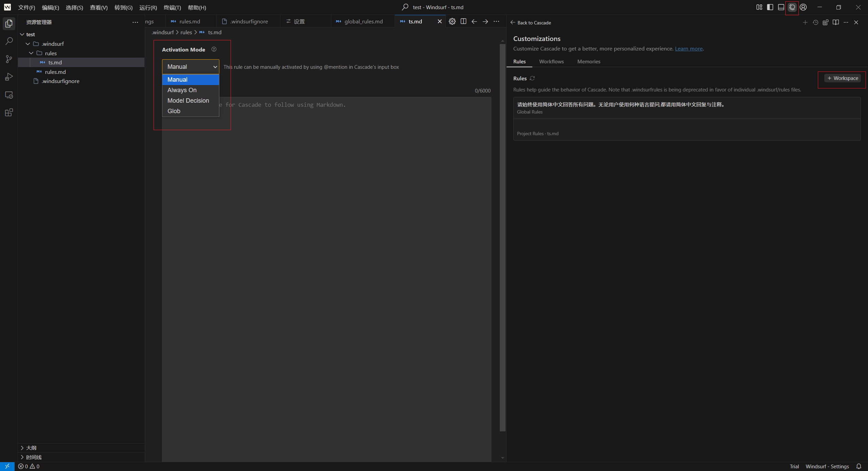
Task: Click the editor vertical scrollbar
Action: click(x=502, y=237)
